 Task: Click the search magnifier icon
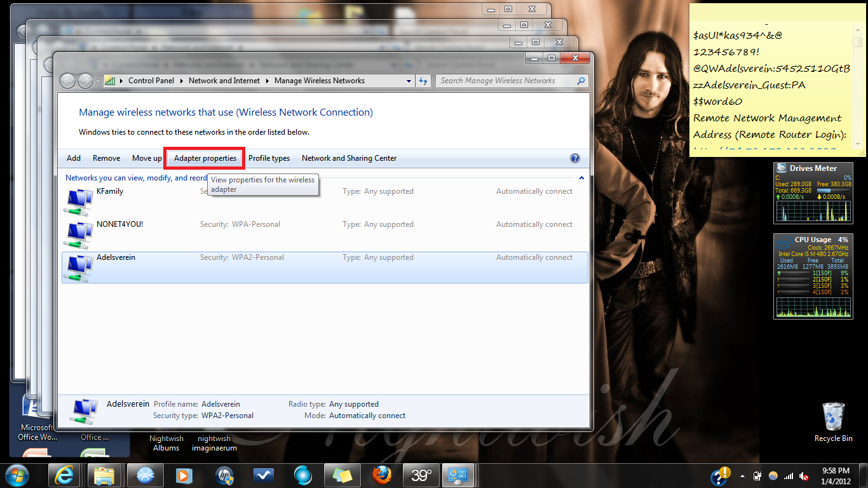[581, 81]
